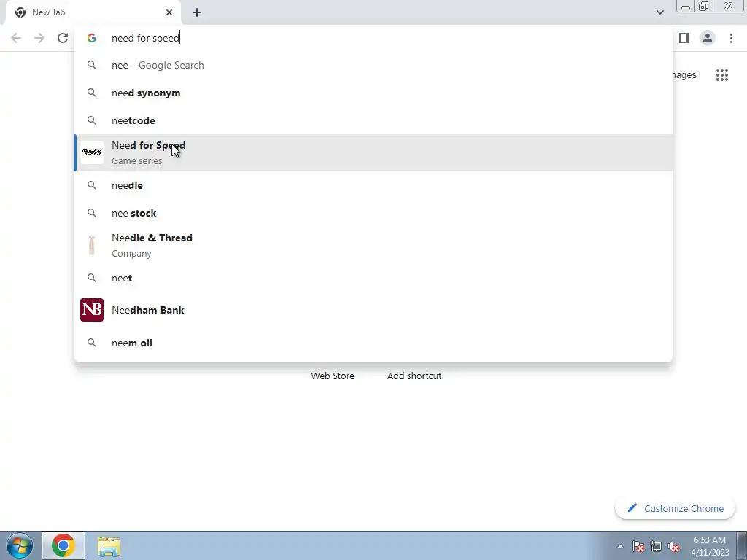
Task: Open Windows Explorer from the taskbar
Action: click(x=109, y=546)
